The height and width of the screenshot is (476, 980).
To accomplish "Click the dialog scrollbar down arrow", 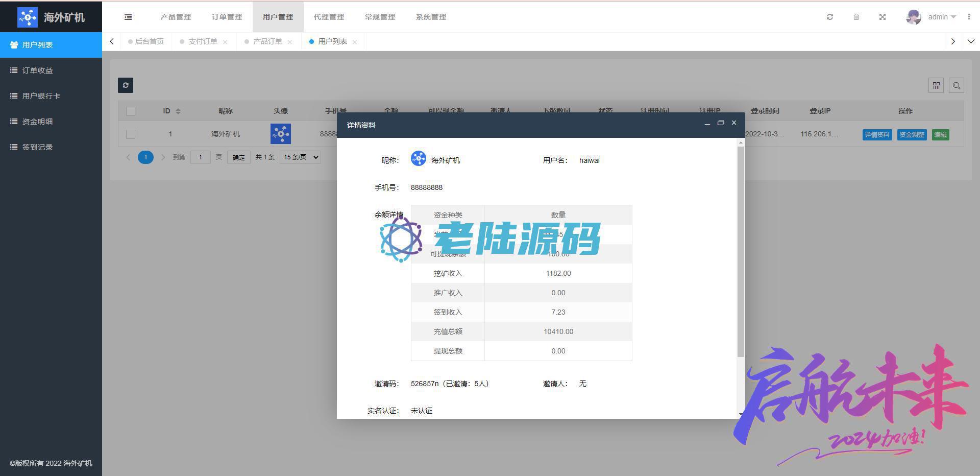I will 741,415.
